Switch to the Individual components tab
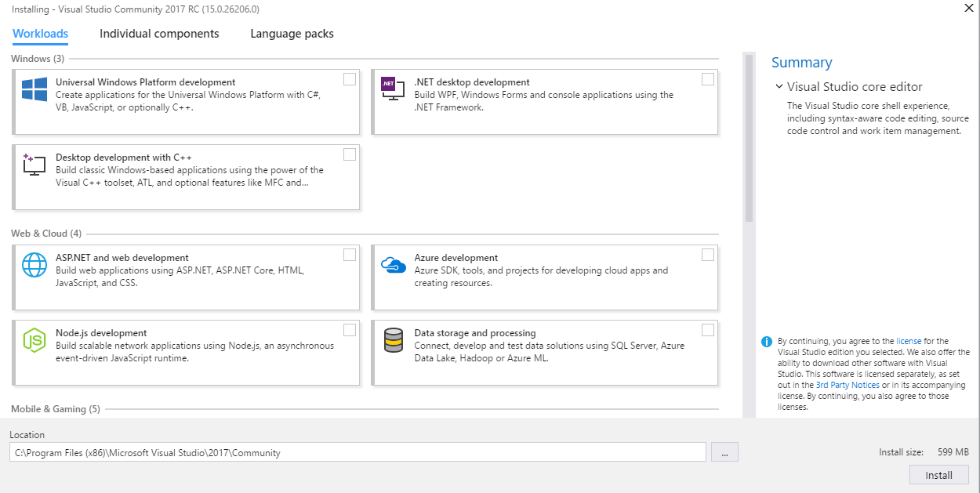980x493 pixels. pyautogui.click(x=159, y=34)
